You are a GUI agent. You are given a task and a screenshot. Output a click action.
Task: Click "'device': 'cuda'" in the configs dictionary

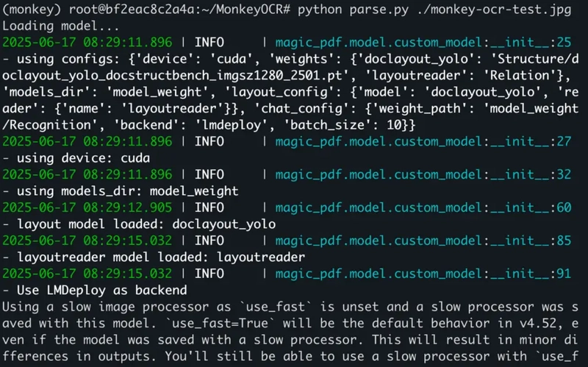(x=194, y=59)
